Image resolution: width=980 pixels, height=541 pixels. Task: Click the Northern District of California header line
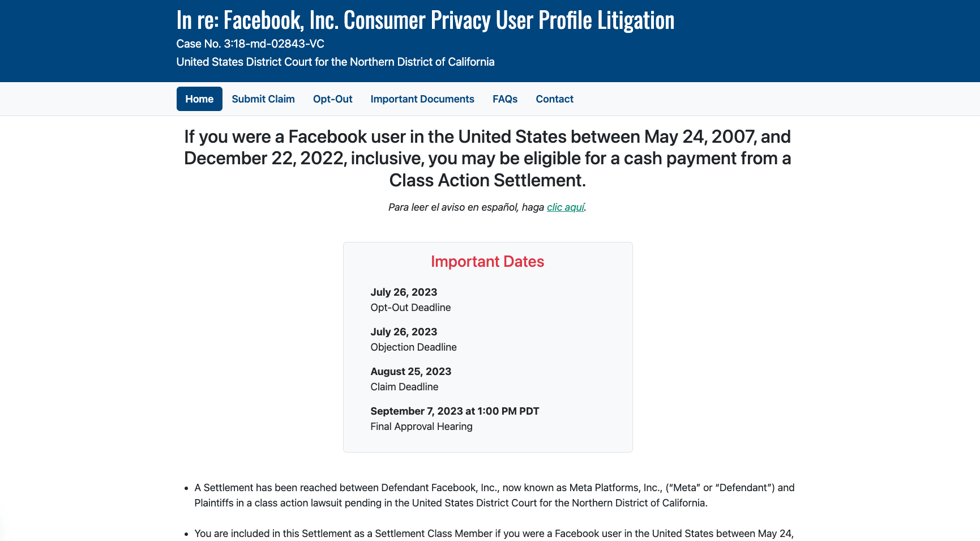335,62
